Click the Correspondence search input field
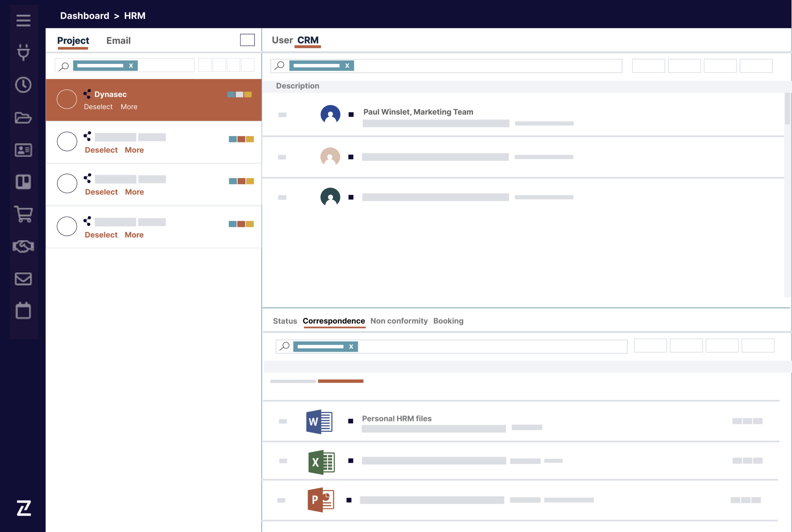792x532 pixels. click(452, 347)
